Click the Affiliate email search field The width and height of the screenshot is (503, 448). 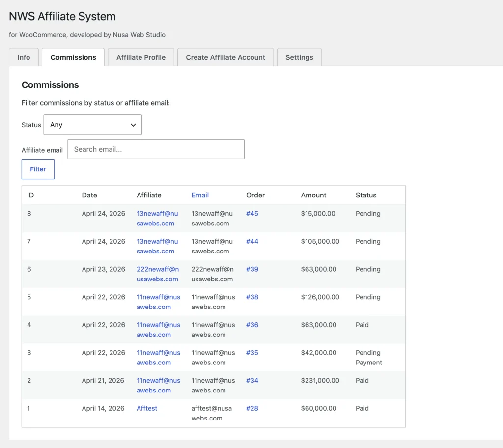coord(156,149)
